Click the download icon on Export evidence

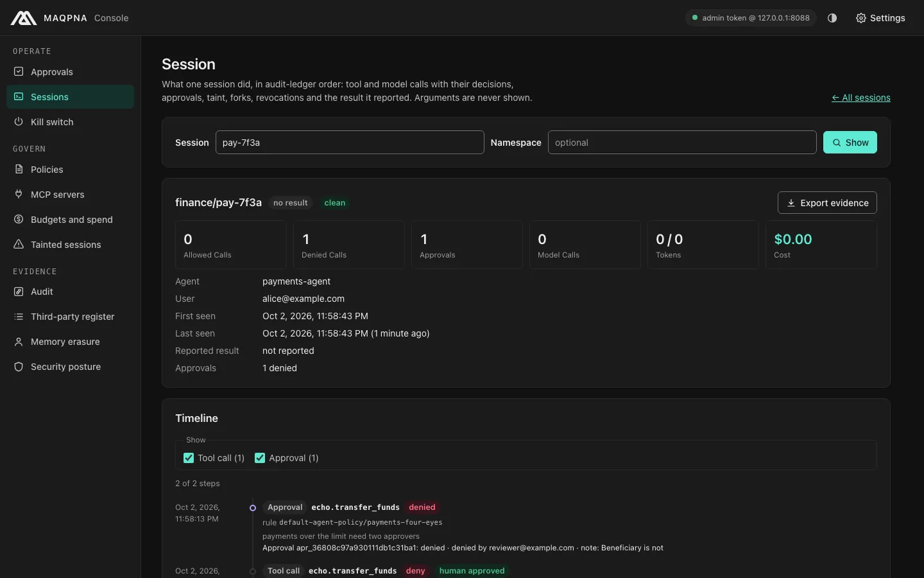click(791, 203)
